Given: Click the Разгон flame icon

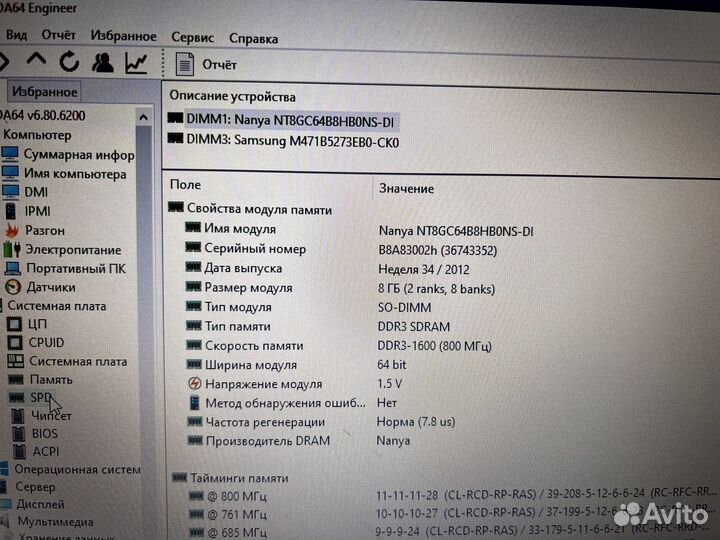Looking at the screenshot, I should (x=11, y=230).
